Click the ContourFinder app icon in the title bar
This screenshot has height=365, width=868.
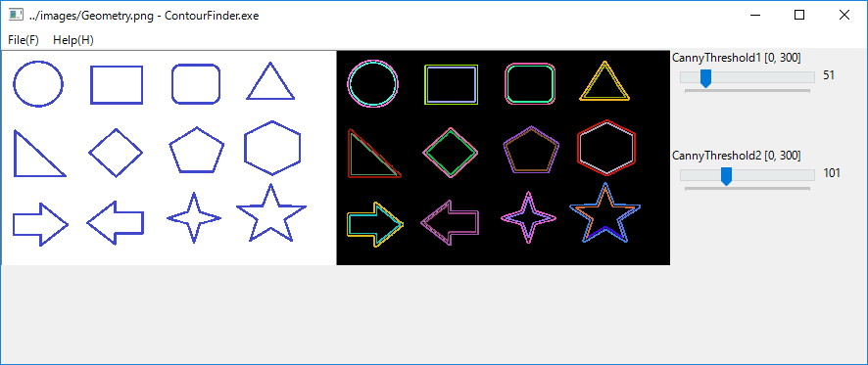[x=16, y=15]
